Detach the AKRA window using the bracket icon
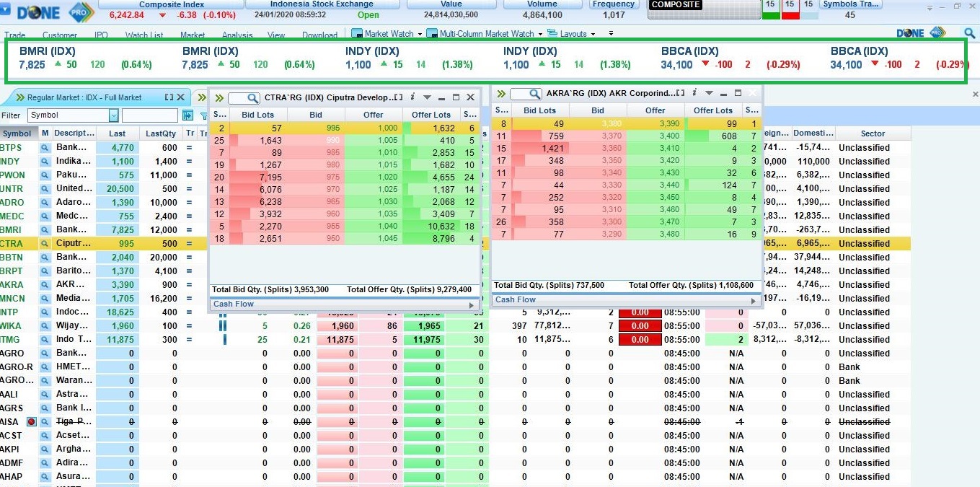The height and width of the screenshot is (487, 980). point(681,93)
